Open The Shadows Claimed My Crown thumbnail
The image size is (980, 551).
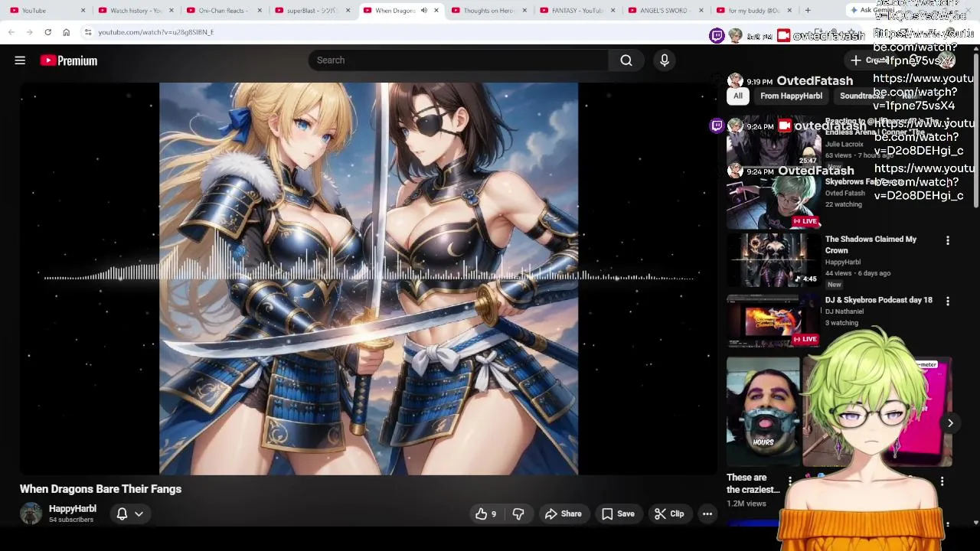click(773, 260)
